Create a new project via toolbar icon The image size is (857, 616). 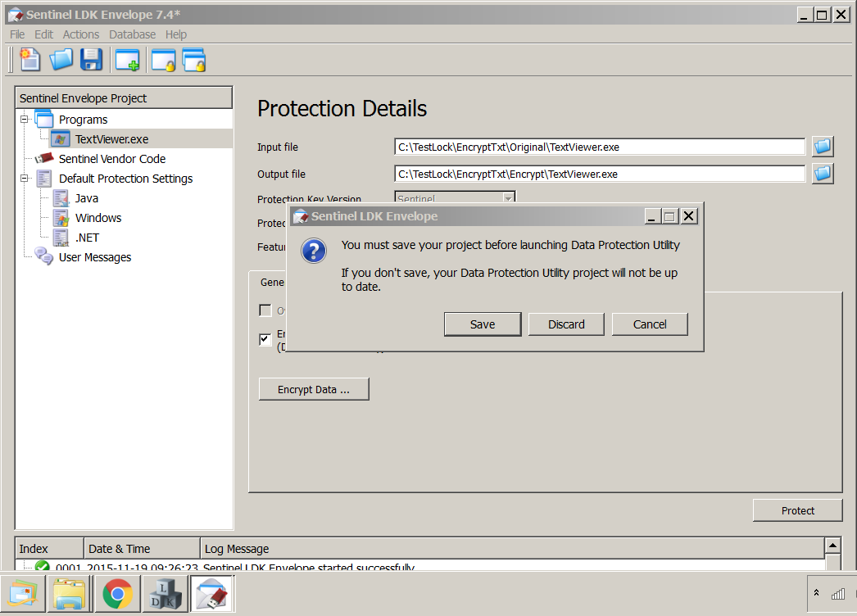[x=29, y=59]
